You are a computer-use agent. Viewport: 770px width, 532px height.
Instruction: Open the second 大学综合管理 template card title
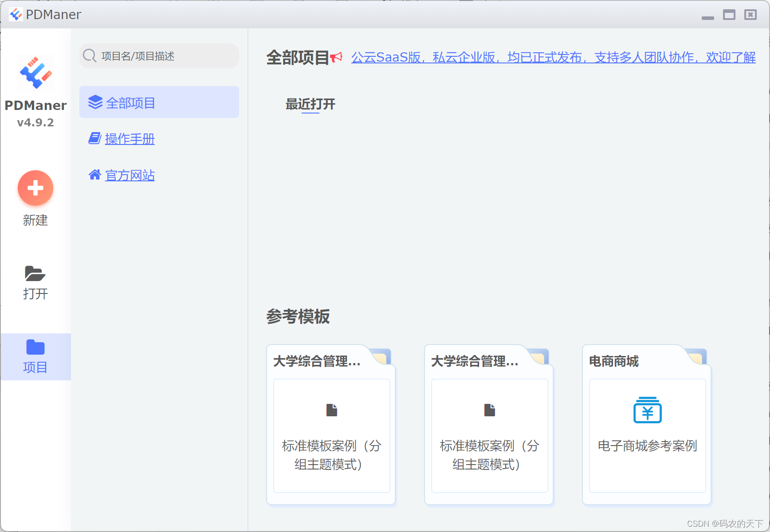pyautogui.click(x=475, y=361)
